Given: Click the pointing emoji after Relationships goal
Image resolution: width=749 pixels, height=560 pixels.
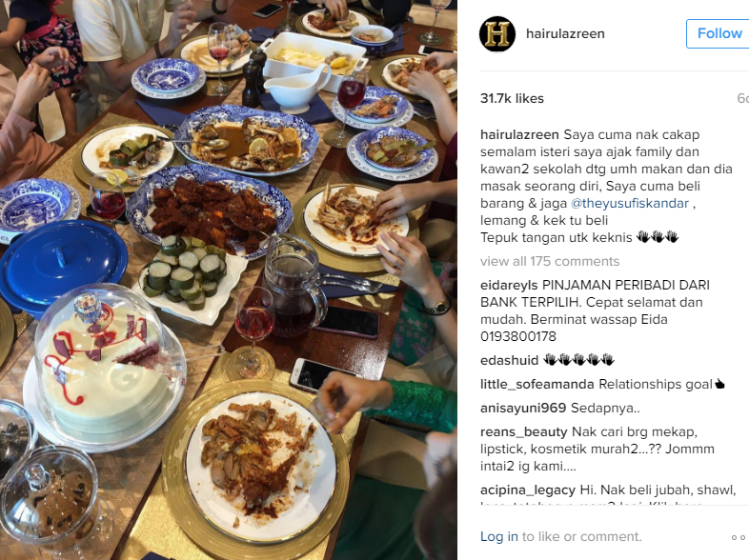Looking at the screenshot, I should click(719, 385).
